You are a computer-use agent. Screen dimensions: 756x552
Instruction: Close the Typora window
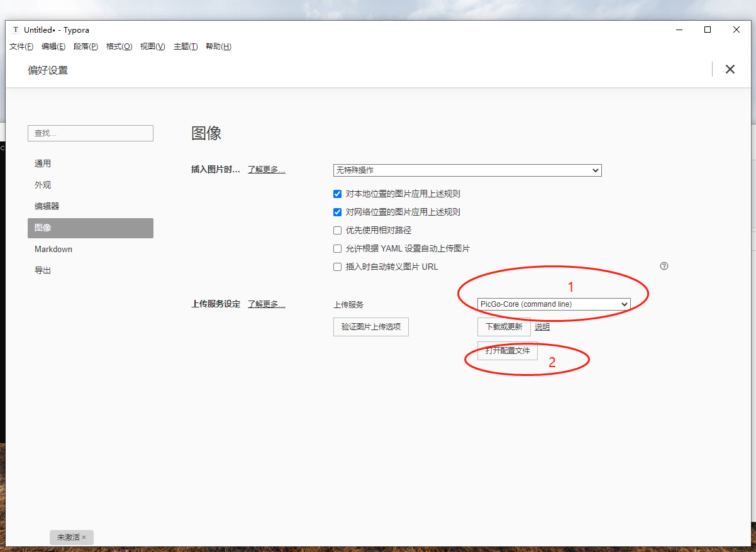point(737,30)
